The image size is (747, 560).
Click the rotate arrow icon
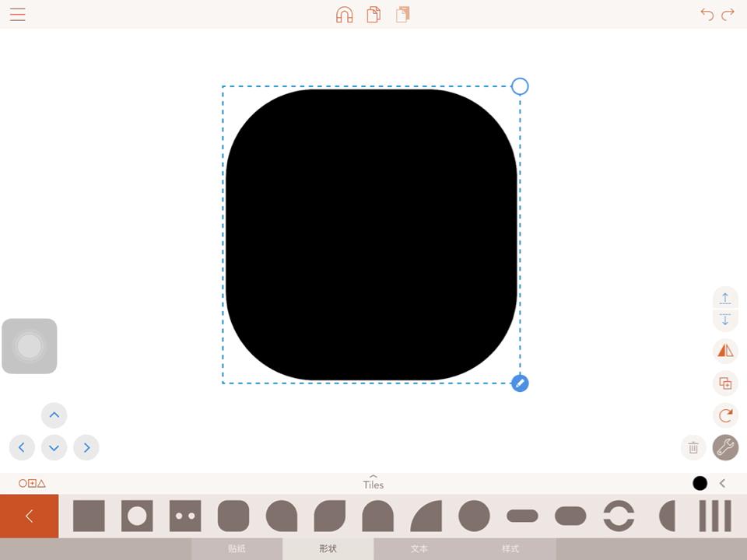click(x=725, y=415)
